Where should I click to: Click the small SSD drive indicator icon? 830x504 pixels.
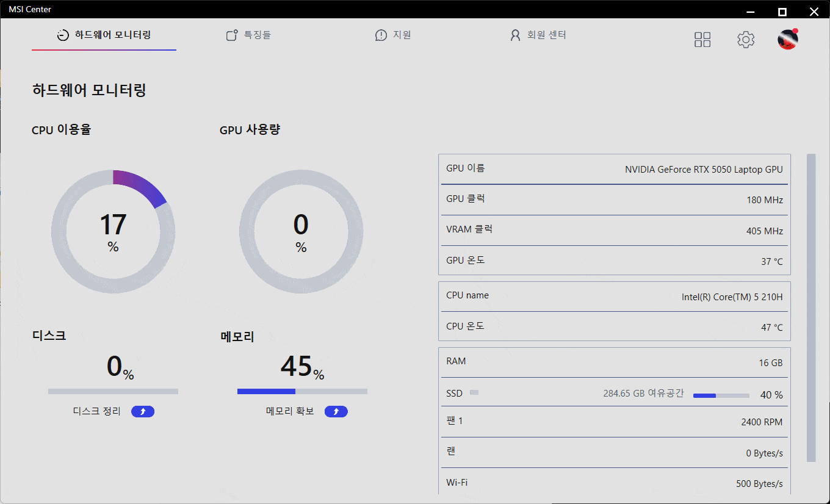[x=474, y=393]
